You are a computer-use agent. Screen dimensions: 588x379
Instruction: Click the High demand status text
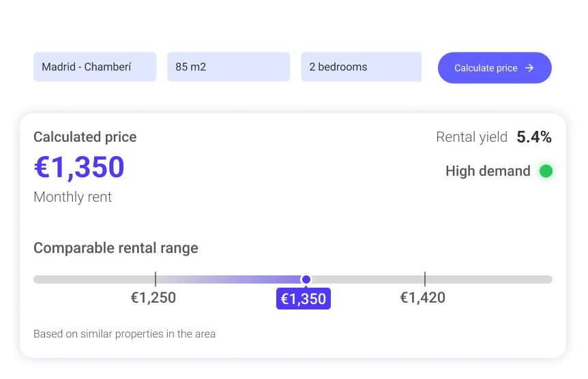pyautogui.click(x=488, y=171)
